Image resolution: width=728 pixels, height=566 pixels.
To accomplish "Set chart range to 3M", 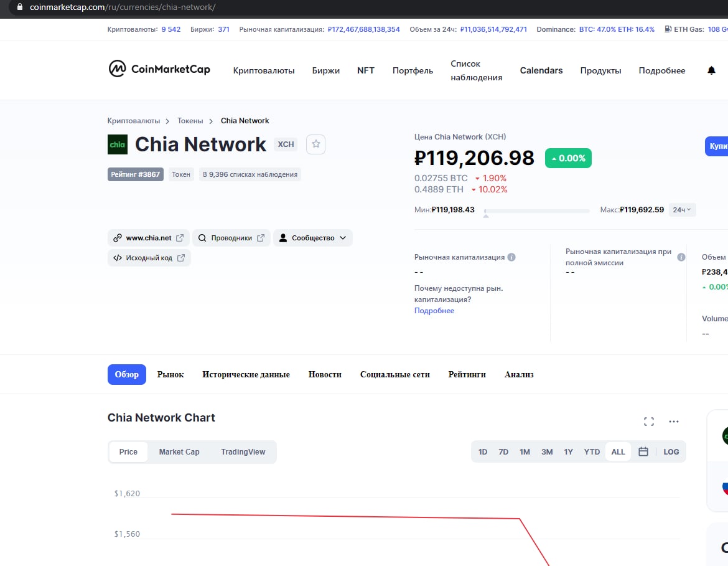I will (x=547, y=451).
